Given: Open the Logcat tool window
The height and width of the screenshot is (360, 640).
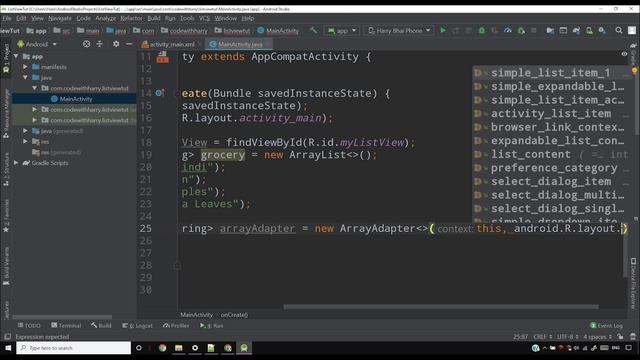Looking at the screenshot, I should 138,325.
